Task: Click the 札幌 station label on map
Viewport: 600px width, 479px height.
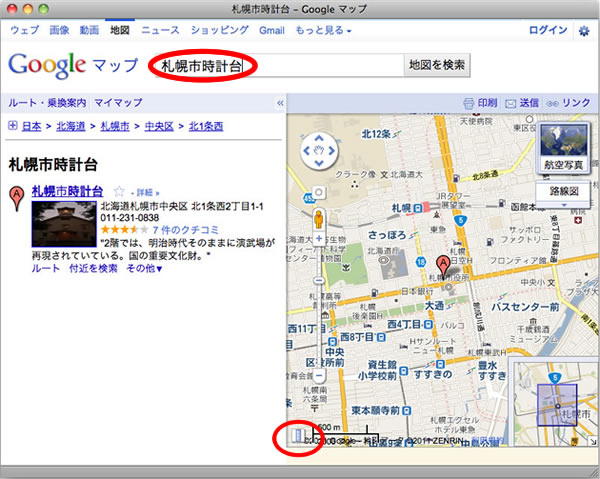Action: click(x=401, y=208)
